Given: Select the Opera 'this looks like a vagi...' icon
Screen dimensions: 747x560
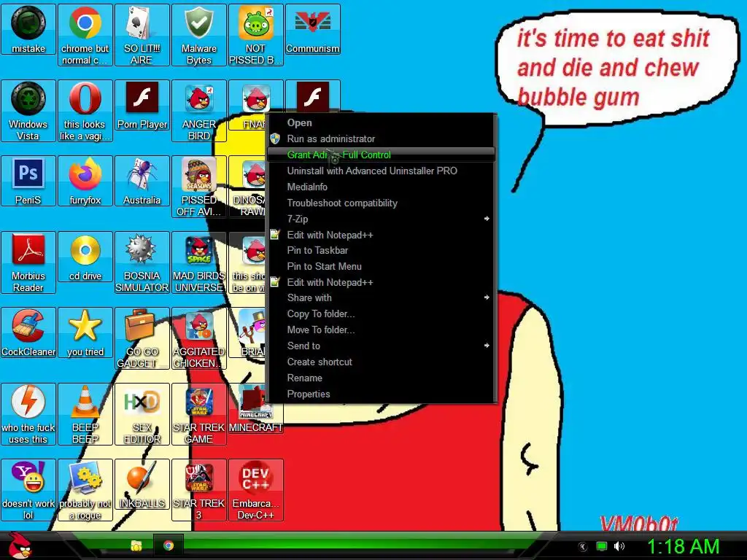Looking at the screenshot, I should 85,111.
